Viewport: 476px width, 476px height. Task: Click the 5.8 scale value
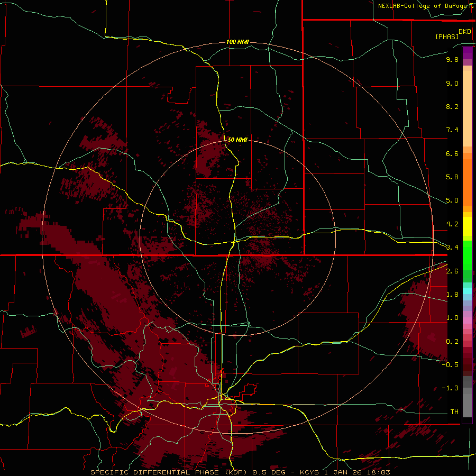pyautogui.click(x=452, y=177)
